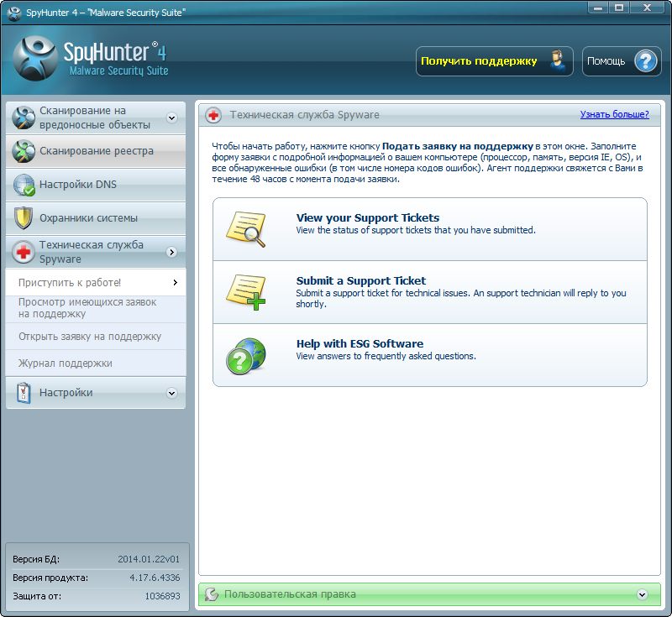Open Help with ESG Software heading
Screen dimensions: 672x617
point(360,343)
